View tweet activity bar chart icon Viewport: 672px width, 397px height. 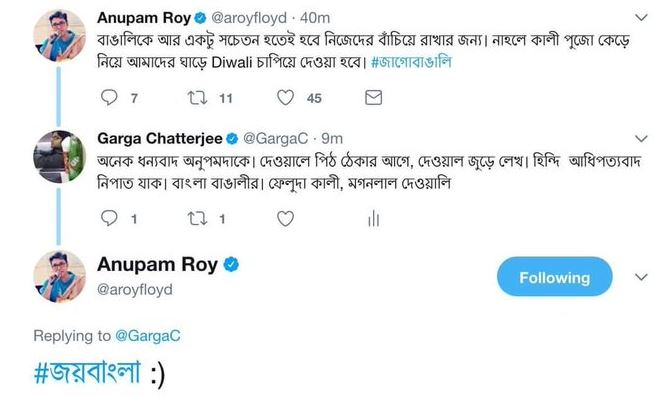pyautogui.click(x=373, y=218)
